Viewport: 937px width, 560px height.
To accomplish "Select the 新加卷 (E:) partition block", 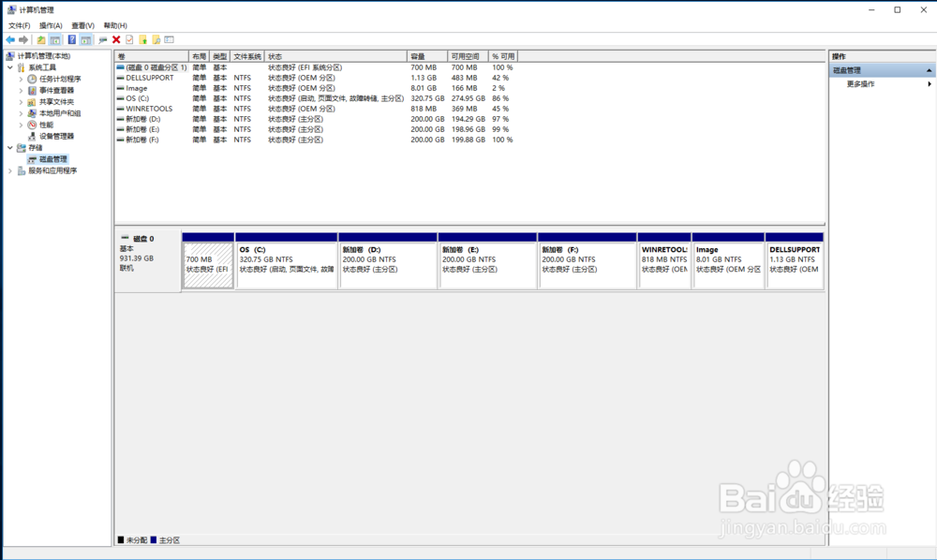I will 487,261.
